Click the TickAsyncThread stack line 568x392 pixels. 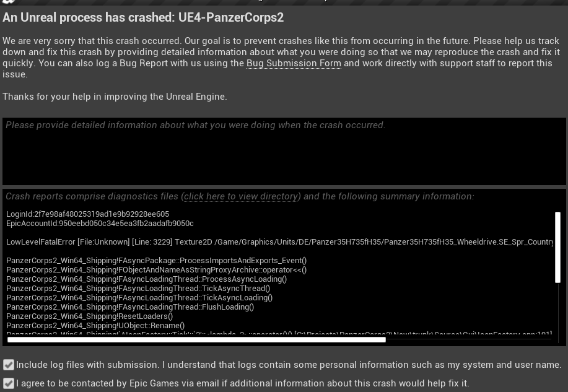[138, 289]
